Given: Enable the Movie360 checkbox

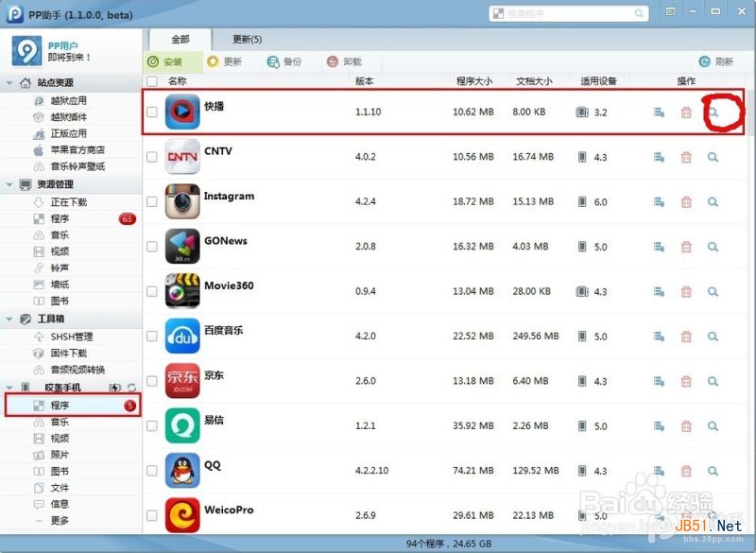Looking at the screenshot, I should 152,291.
